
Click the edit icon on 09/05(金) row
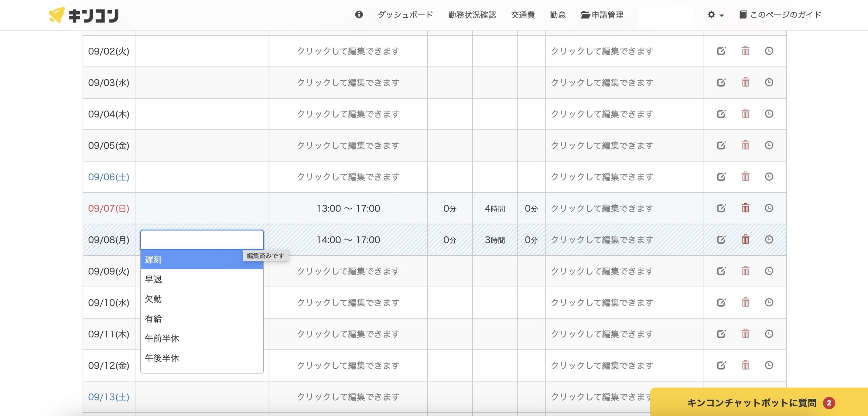pyautogui.click(x=721, y=145)
